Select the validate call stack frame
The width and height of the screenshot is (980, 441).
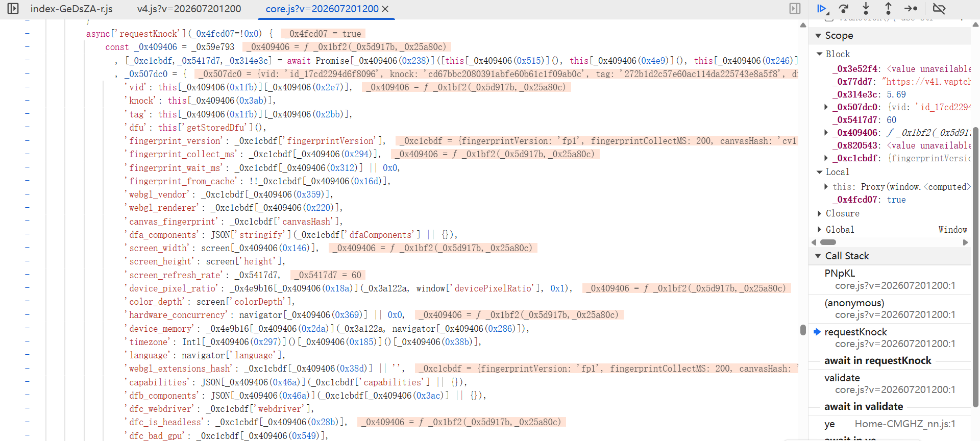pos(890,383)
